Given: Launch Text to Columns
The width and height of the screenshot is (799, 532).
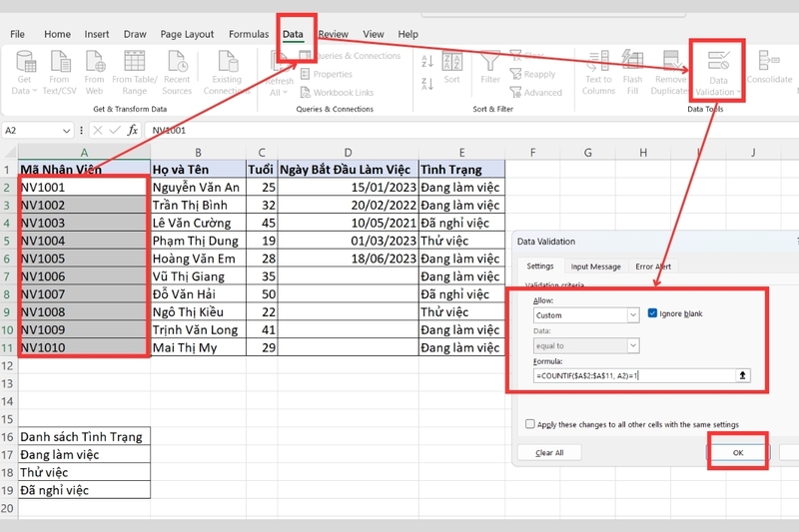Looking at the screenshot, I should (x=598, y=73).
